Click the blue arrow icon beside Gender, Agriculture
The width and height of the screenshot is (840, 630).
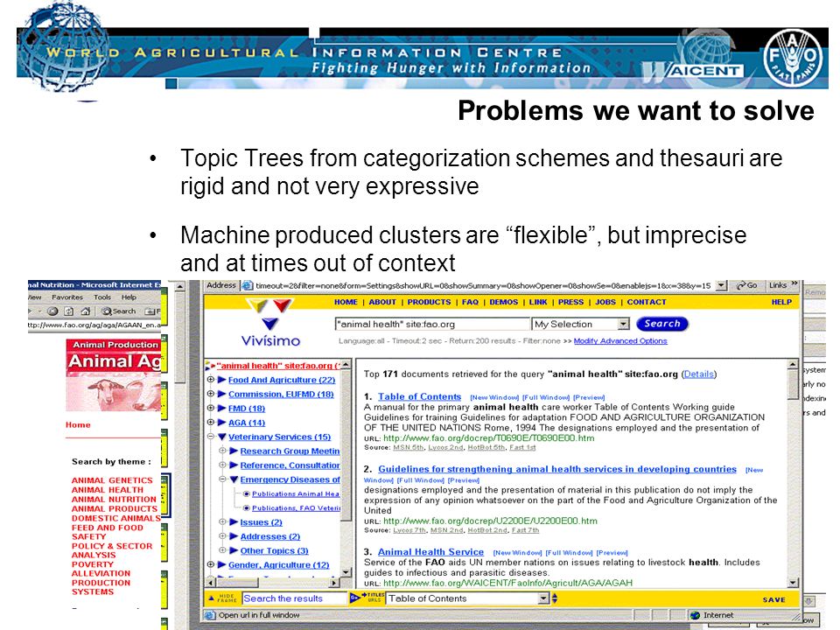tap(221, 564)
